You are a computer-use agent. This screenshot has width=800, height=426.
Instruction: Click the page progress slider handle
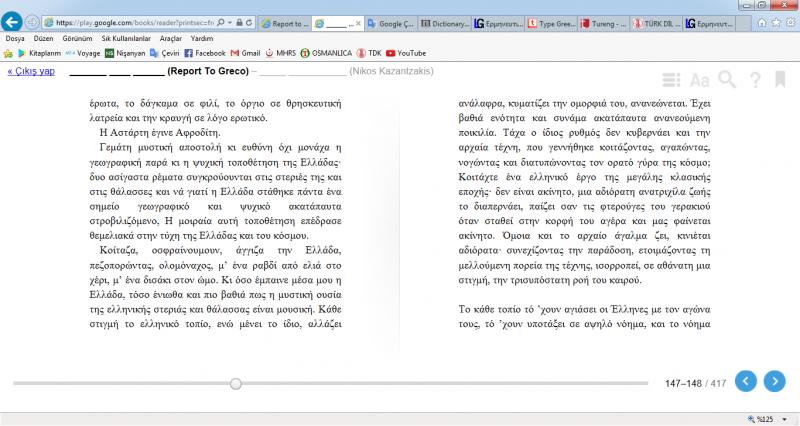235,384
